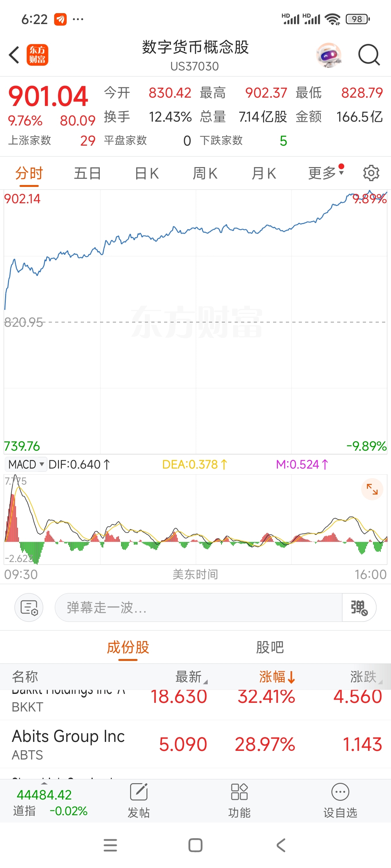391x868 pixels.
Task: Open the robot assistant avatar
Action: click(x=329, y=55)
